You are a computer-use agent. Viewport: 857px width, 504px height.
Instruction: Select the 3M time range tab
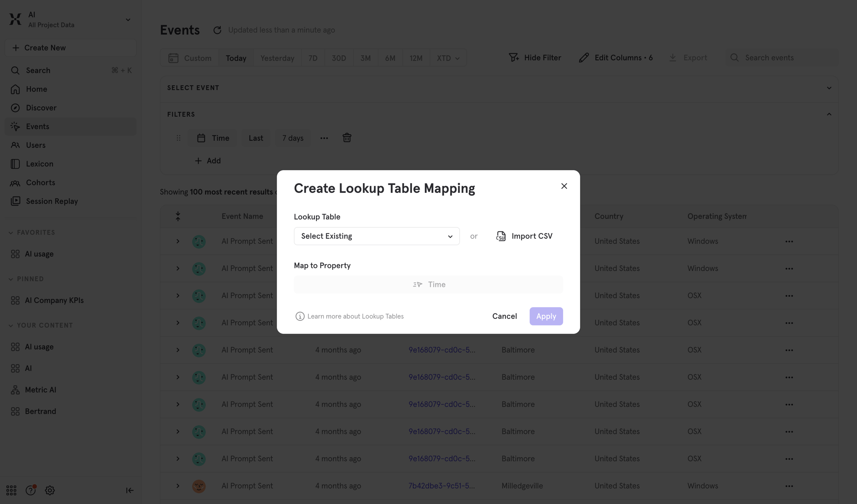[365, 58]
